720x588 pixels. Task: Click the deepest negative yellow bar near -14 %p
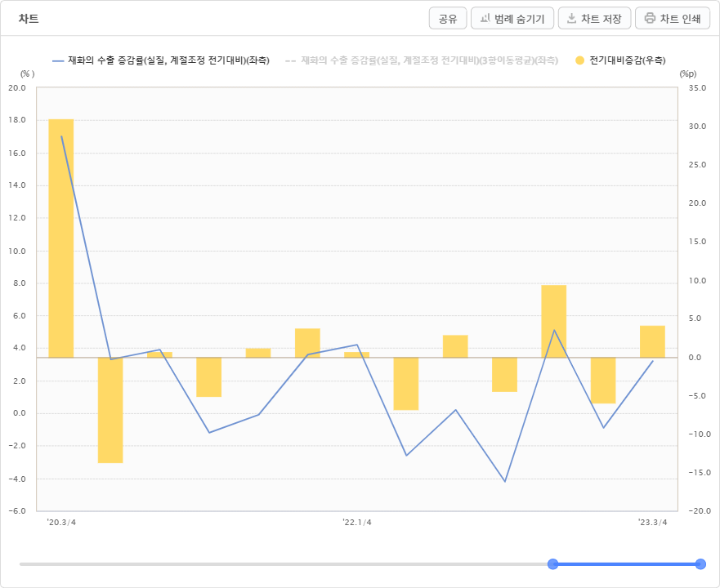coord(110,410)
